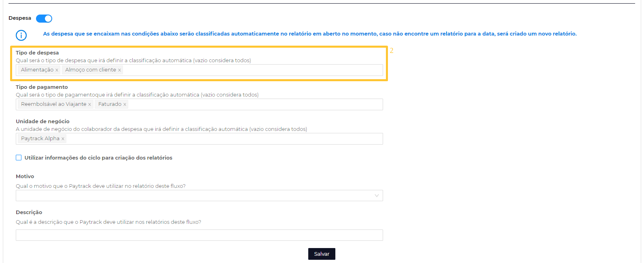
Task: Click the blue info circle icon
Action: [x=21, y=36]
